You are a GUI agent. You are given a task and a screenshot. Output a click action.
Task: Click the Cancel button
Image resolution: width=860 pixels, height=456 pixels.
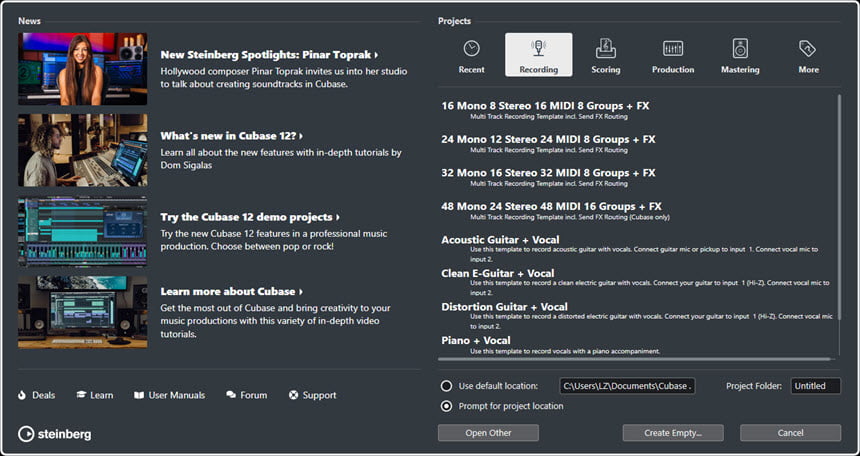click(x=790, y=433)
